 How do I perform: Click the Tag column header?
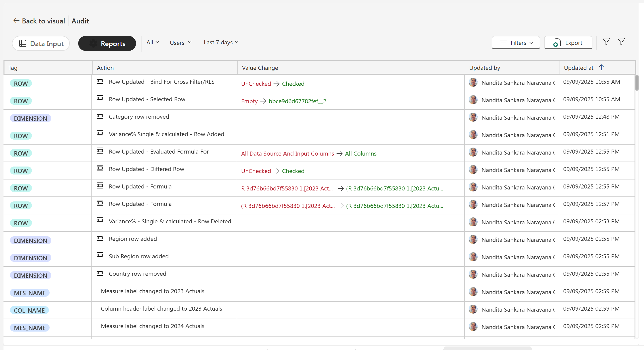(13, 68)
